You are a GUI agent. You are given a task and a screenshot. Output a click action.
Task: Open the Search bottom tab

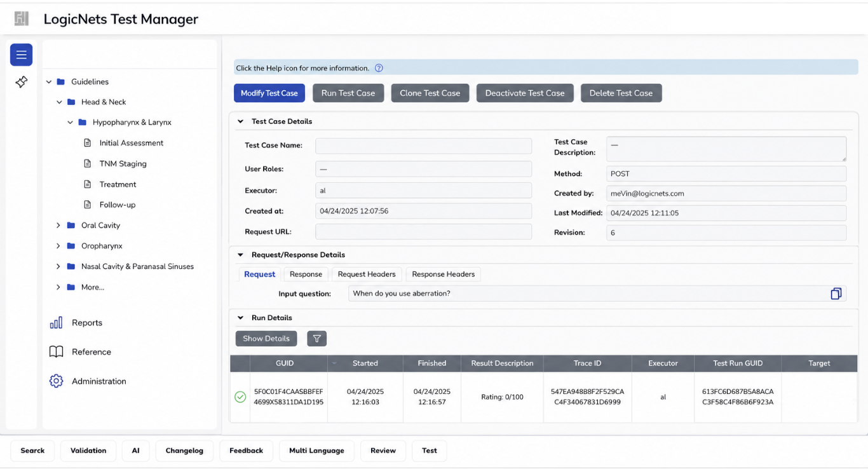point(32,451)
